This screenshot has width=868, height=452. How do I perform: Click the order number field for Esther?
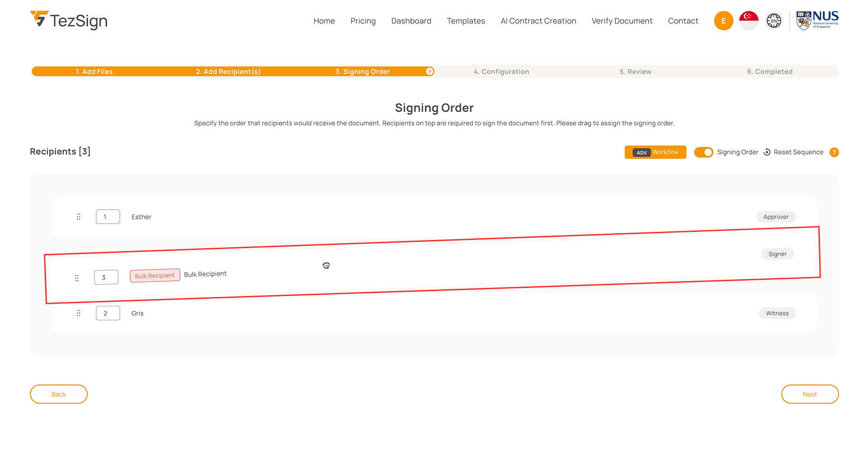click(108, 217)
